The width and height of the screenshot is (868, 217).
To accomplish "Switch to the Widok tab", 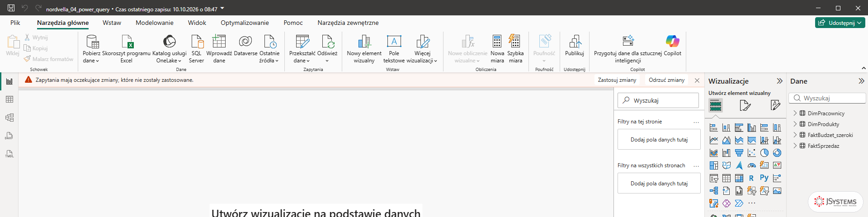I will 197,23.
